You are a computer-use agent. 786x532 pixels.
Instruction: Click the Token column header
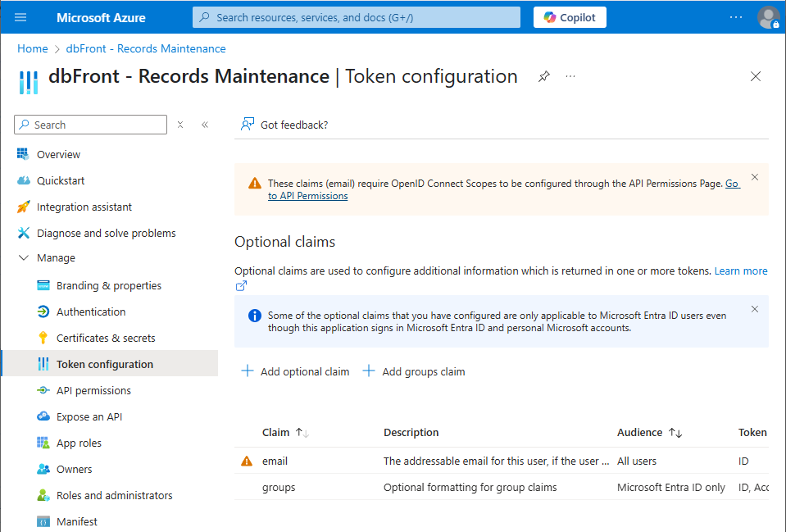pyautogui.click(x=752, y=432)
